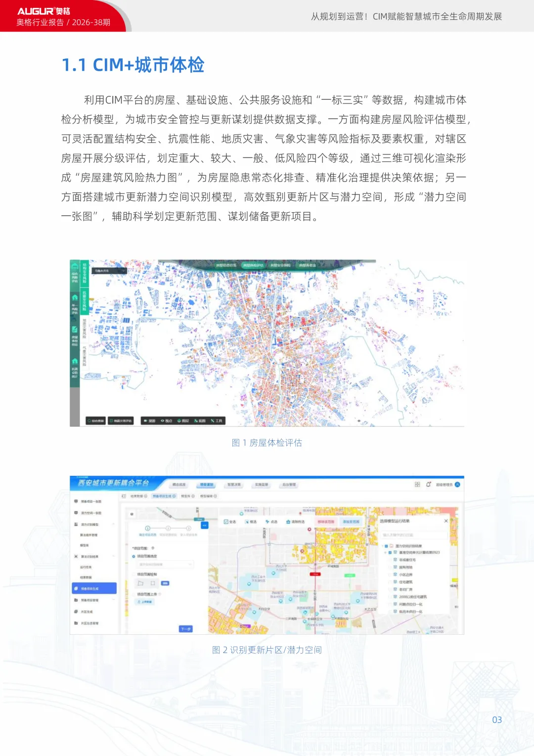Click the search field in 选择模型运行结果 panel

point(413,535)
